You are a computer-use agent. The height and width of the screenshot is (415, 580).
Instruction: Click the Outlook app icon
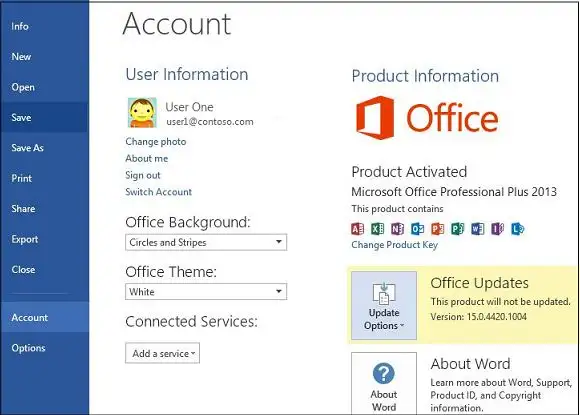point(417,229)
